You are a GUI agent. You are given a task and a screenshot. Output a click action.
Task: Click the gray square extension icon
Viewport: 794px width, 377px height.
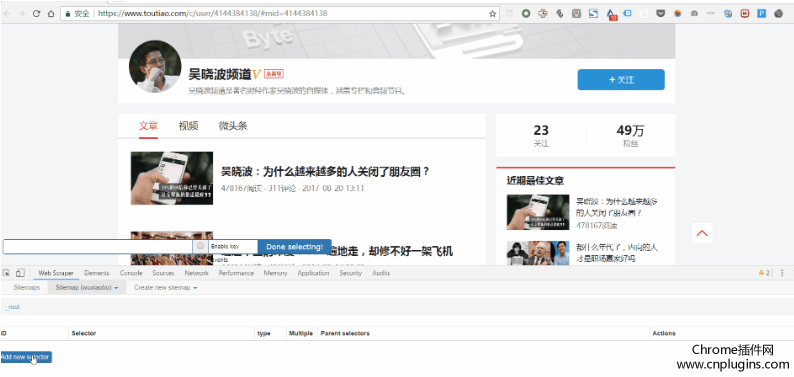point(576,14)
